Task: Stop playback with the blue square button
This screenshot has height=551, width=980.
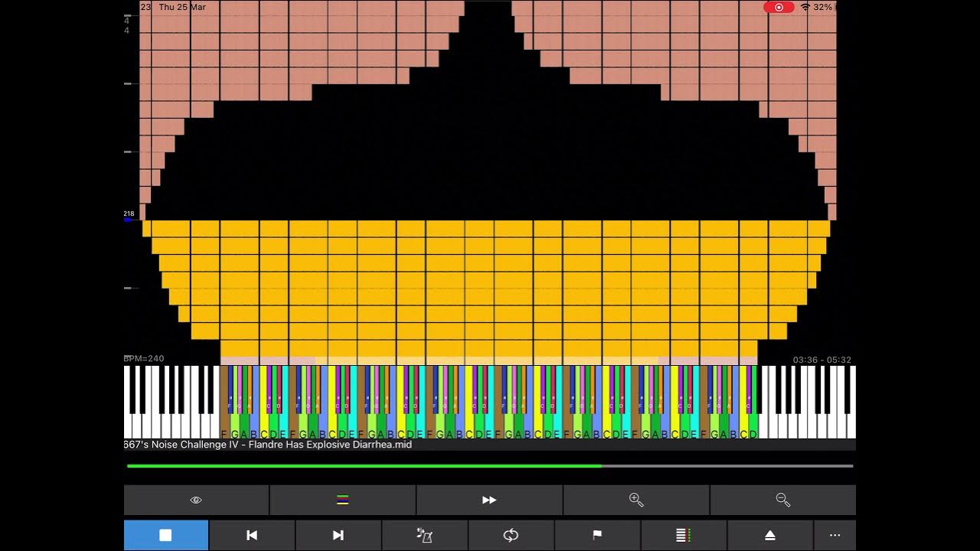Action: tap(165, 535)
